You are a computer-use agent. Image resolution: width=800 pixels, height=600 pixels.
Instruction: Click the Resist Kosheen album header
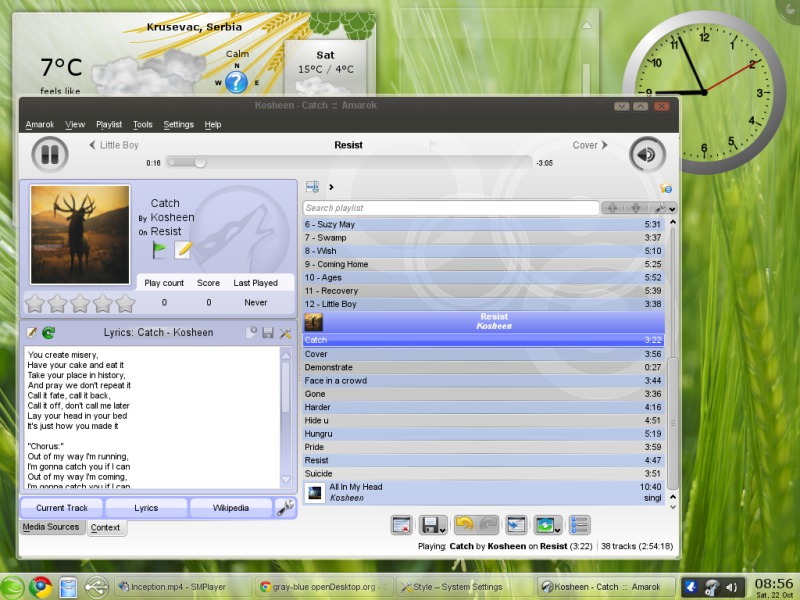pyautogui.click(x=484, y=321)
